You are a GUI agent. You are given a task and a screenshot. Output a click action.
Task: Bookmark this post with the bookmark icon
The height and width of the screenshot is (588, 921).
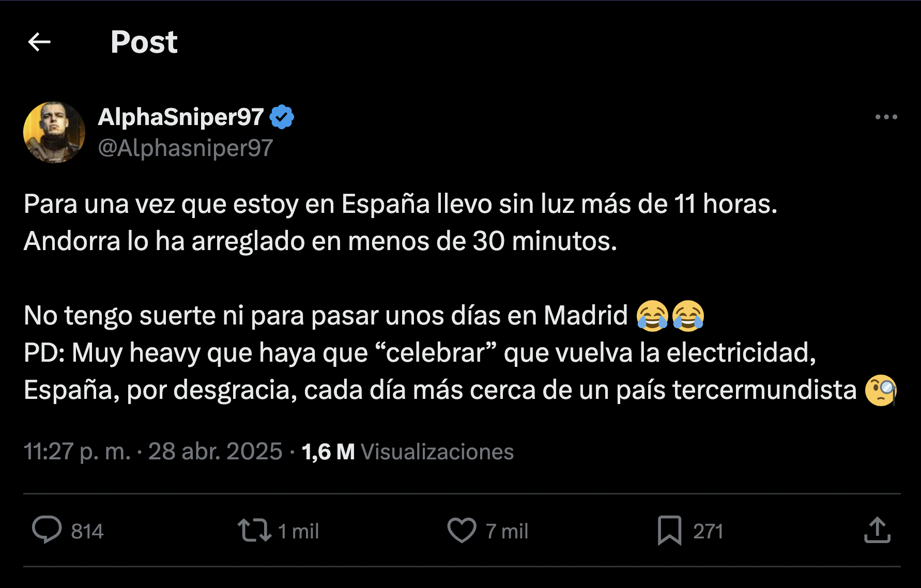669,530
